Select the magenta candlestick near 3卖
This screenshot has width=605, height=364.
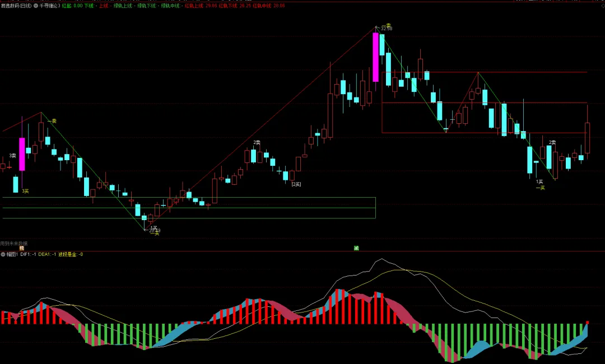pos(22,154)
